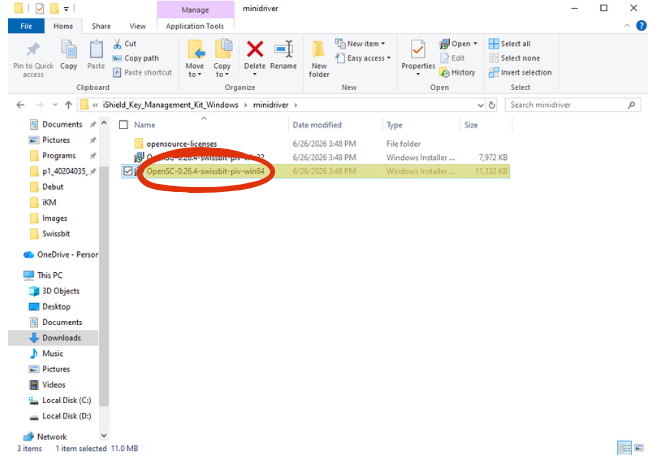Click Paste shortcut command

[142, 72]
